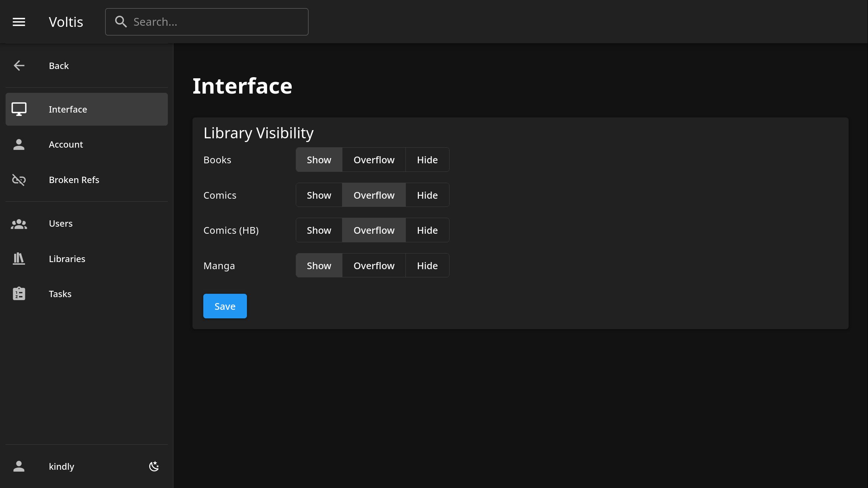The height and width of the screenshot is (488, 868).
Task: Select the Interface monitor icon
Action: tap(19, 109)
